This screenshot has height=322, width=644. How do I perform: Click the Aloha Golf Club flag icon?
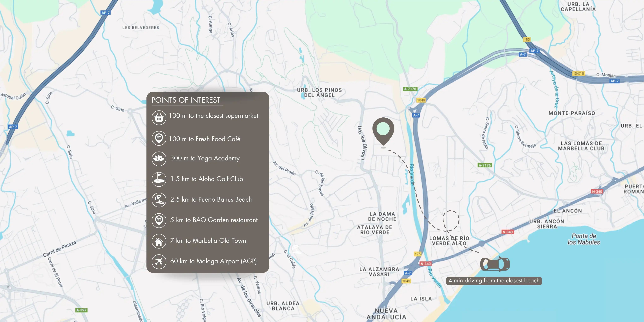159,179
